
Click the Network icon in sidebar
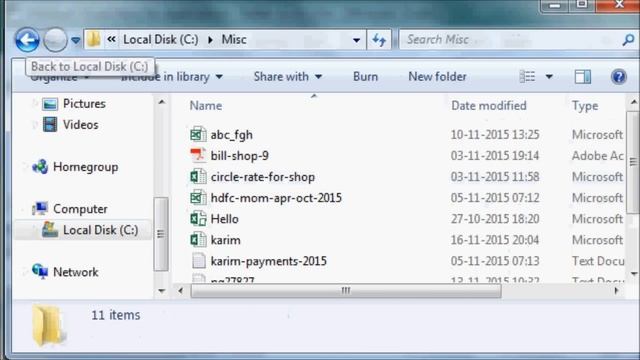click(40, 271)
